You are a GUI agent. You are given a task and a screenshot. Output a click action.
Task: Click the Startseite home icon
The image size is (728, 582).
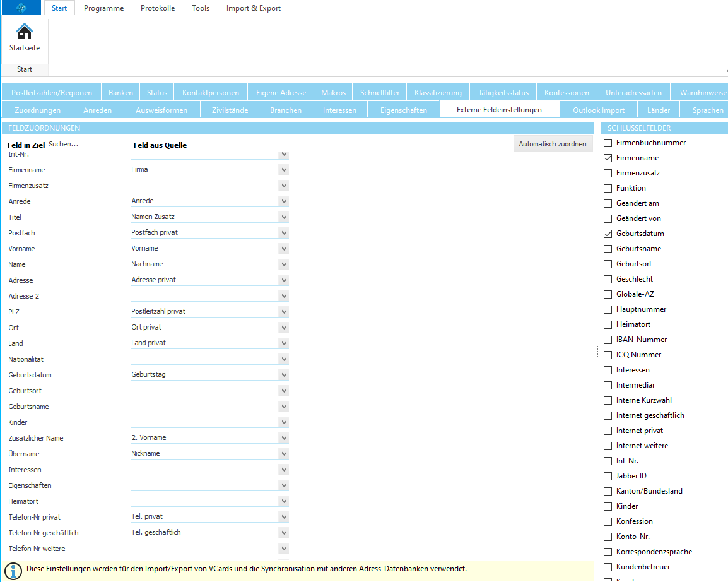(x=25, y=32)
